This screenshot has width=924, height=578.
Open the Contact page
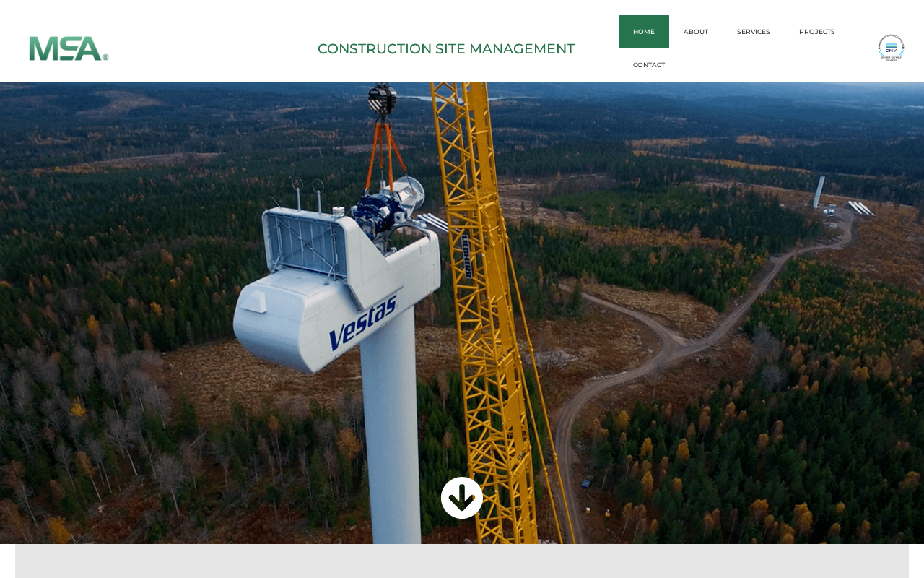click(649, 65)
